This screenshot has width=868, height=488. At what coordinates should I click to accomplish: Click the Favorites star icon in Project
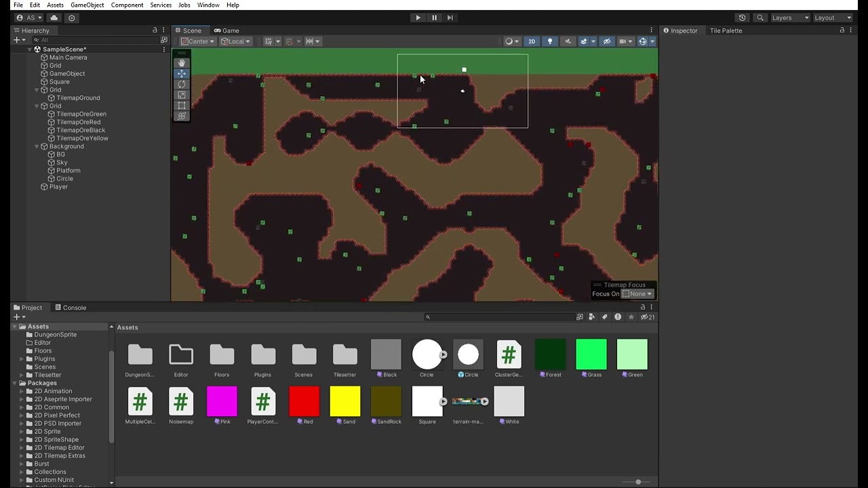[x=631, y=317]
